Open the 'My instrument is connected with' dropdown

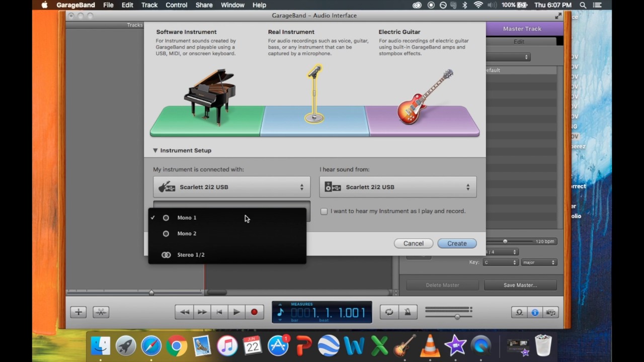[232, 187]
